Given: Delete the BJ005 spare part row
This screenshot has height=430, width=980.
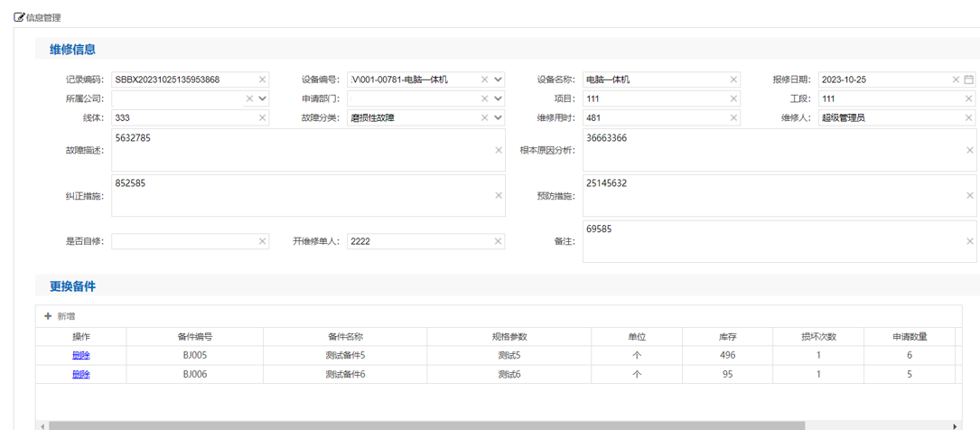Looking at the screenshot, I should tap(81, 355).
